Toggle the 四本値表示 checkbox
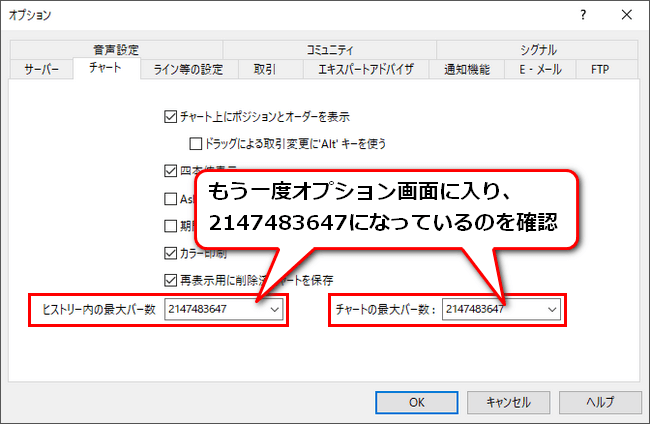This screenshot has height=424, width=650. pyautogui.click(x=170, y=171)
